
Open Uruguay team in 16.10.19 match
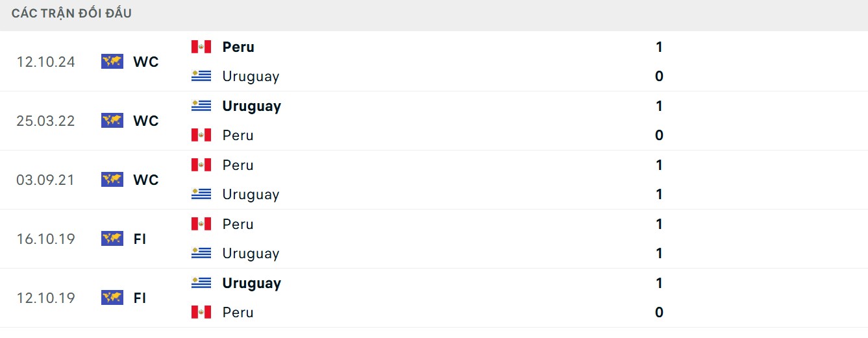point(251,253)
